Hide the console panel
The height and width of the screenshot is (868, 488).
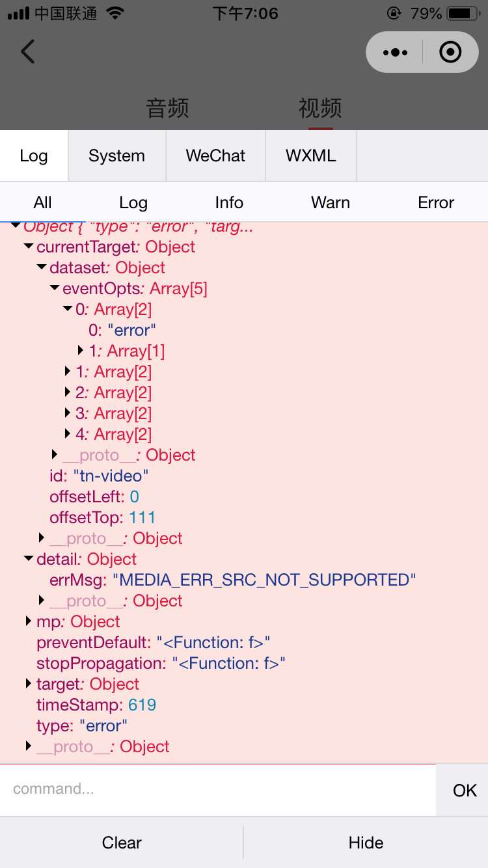(x=366, y=843)
